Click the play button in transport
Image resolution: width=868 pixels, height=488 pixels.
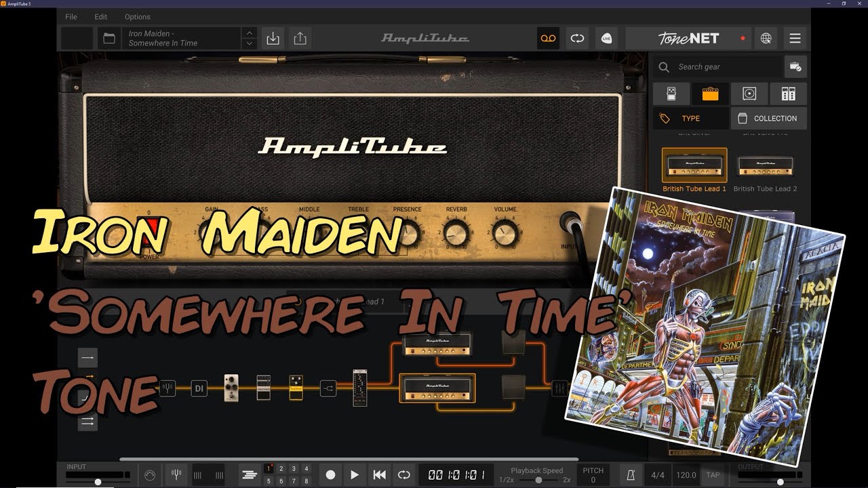pyautogui.click(x=355, y=475)
